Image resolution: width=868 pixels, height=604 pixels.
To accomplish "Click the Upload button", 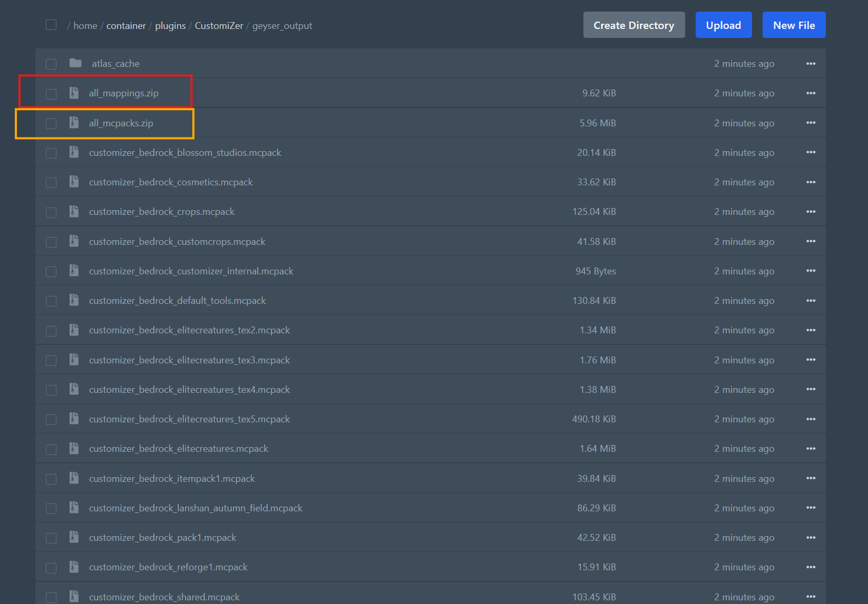I will (x=724, y=25).
